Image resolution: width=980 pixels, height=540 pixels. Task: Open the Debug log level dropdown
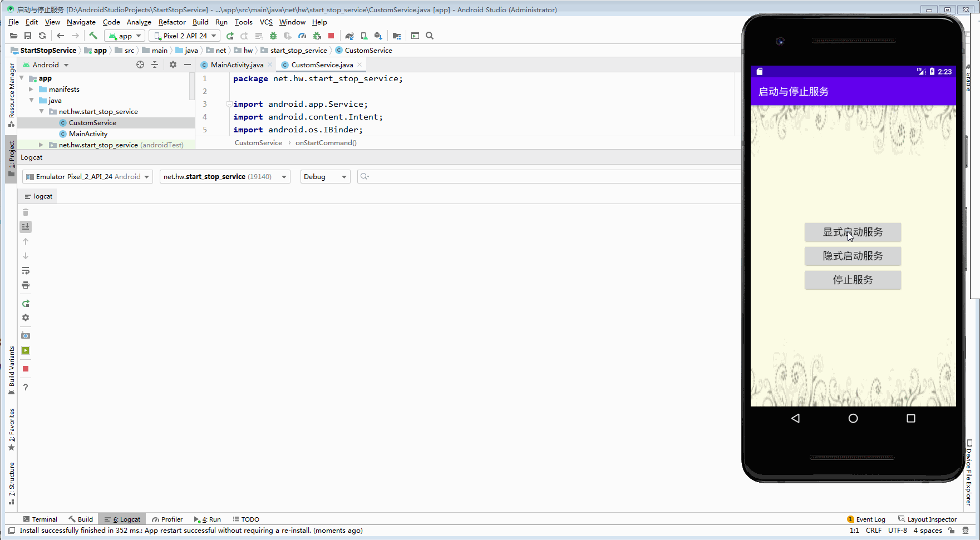325,177
